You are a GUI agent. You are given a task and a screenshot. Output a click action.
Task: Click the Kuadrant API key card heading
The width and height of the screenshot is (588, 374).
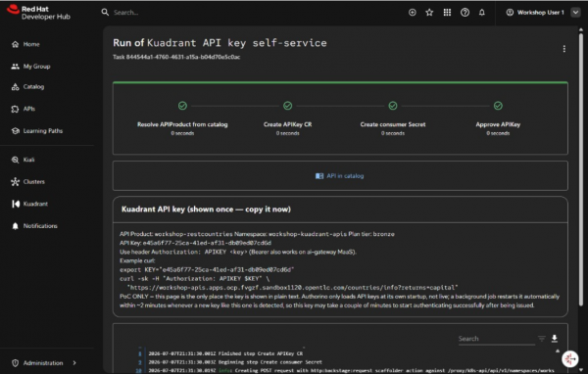pyautogui.click(x=206, y=210)
